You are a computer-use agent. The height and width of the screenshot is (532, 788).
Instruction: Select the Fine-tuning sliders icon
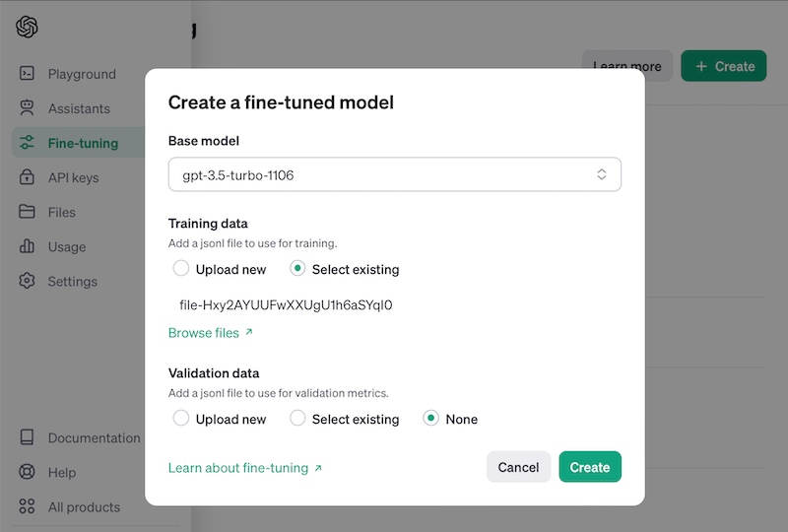click(27, 143)
